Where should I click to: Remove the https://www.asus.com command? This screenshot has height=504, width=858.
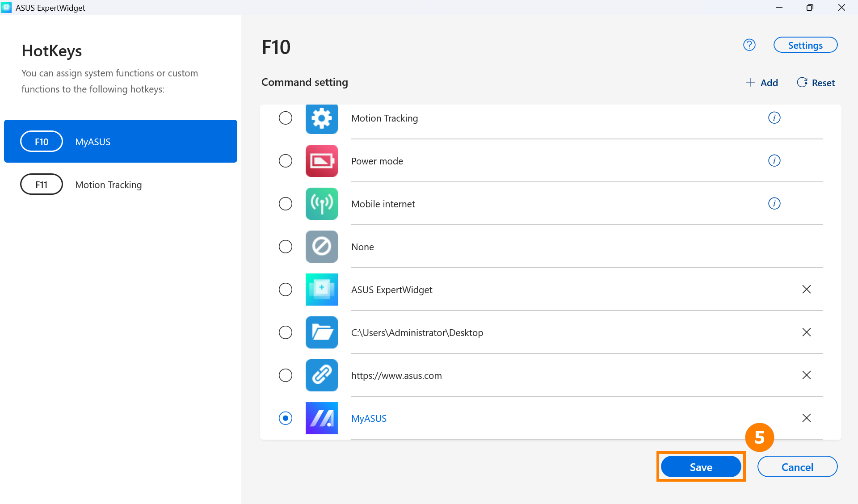tap(807, 375)
